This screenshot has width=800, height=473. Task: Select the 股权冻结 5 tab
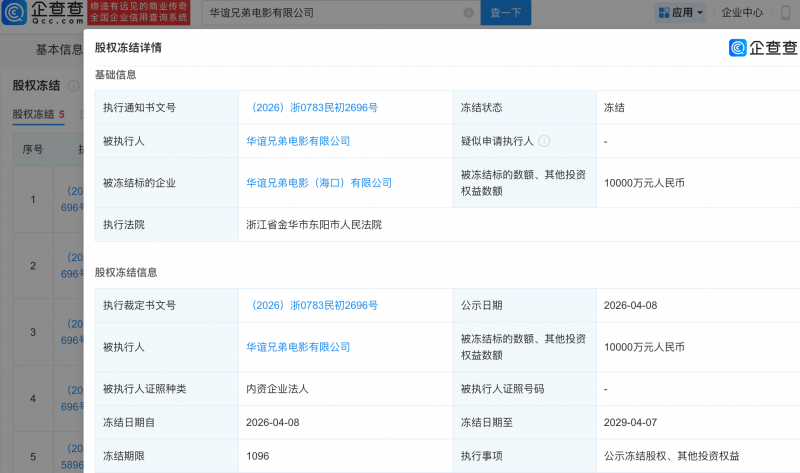tap(38, 114)
